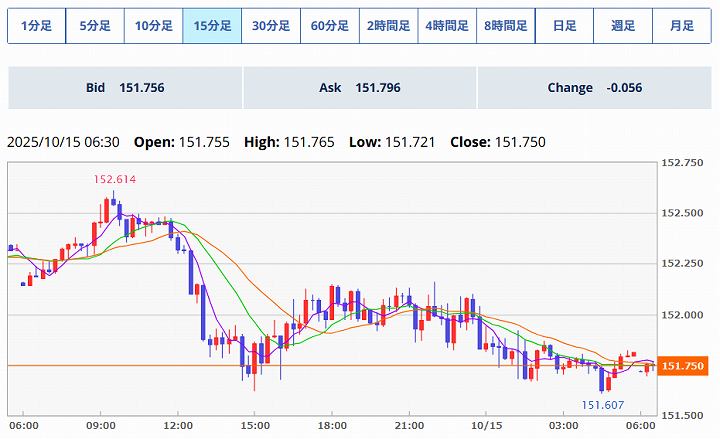Click the 152.500 label on price axis
720x439 pixels.
click(686, 213)
